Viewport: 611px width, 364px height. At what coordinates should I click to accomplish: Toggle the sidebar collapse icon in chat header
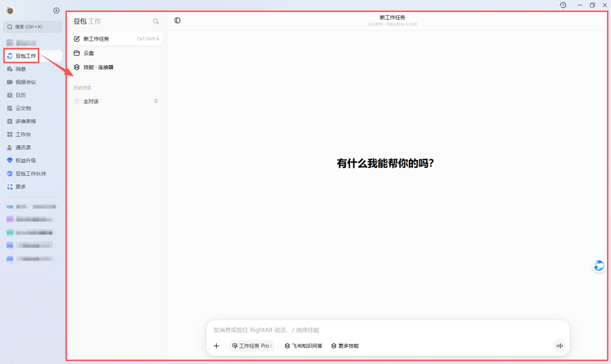[177, 20]
